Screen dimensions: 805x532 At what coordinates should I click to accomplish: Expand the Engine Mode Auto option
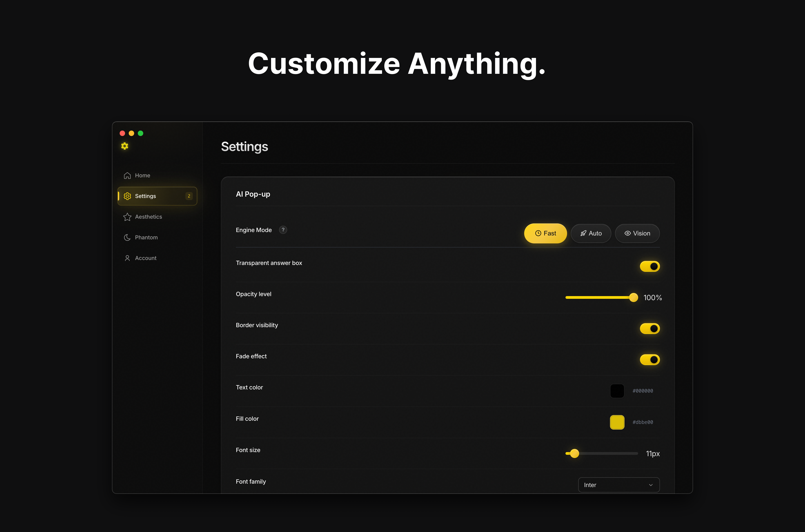[591, 233]
